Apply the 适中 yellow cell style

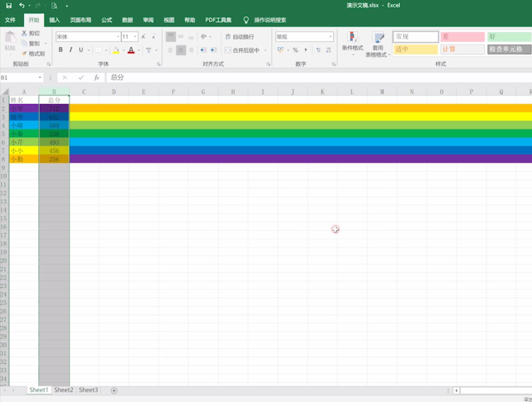tap(416, 49)
